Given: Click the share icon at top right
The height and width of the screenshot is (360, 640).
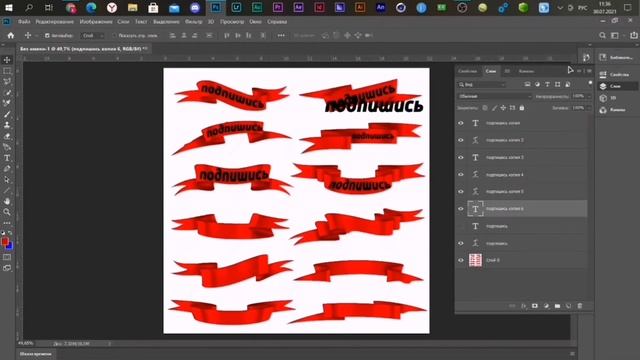Looking at the screenshot, I should (633, 36).
